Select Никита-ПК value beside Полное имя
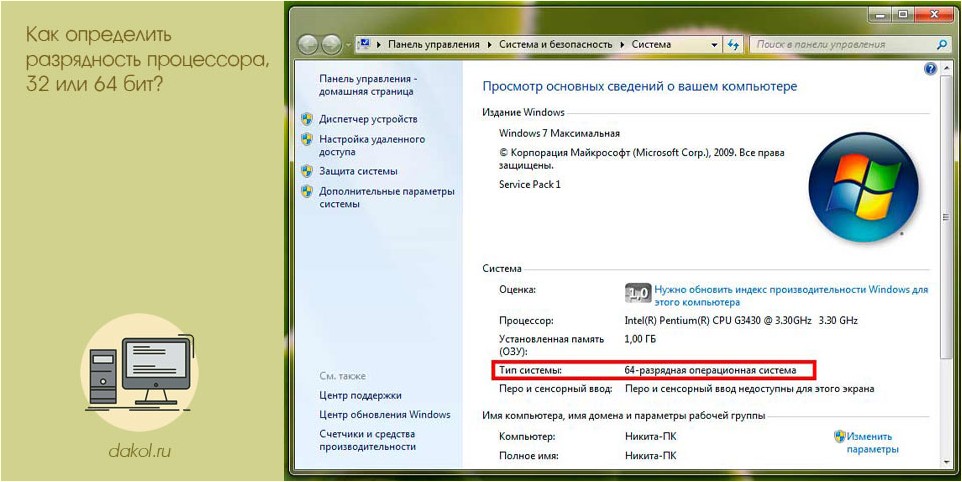 coord(651,456)
